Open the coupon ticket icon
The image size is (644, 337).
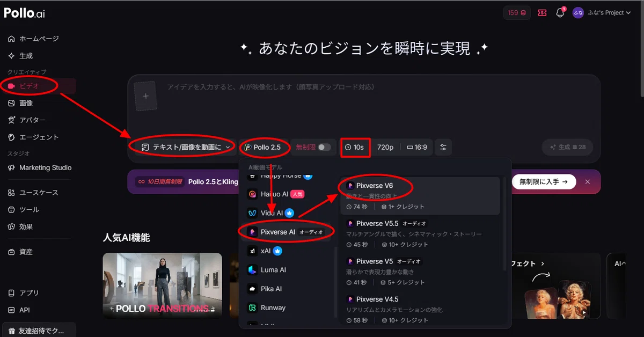pos(542,13)
